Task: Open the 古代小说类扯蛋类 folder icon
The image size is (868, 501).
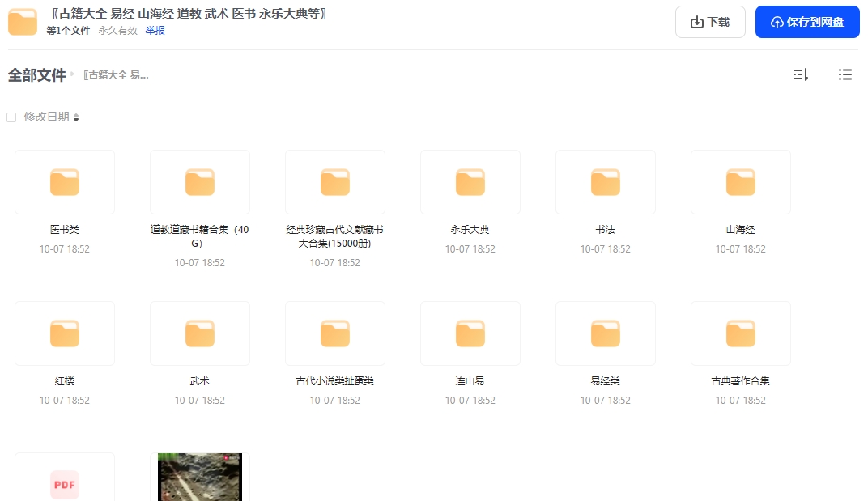Action: (x=335, y=333)
